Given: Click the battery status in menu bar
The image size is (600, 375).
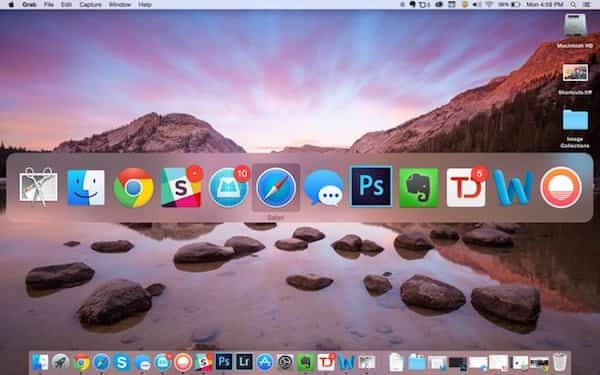Looking at the screenshot, I should point(509,5).
